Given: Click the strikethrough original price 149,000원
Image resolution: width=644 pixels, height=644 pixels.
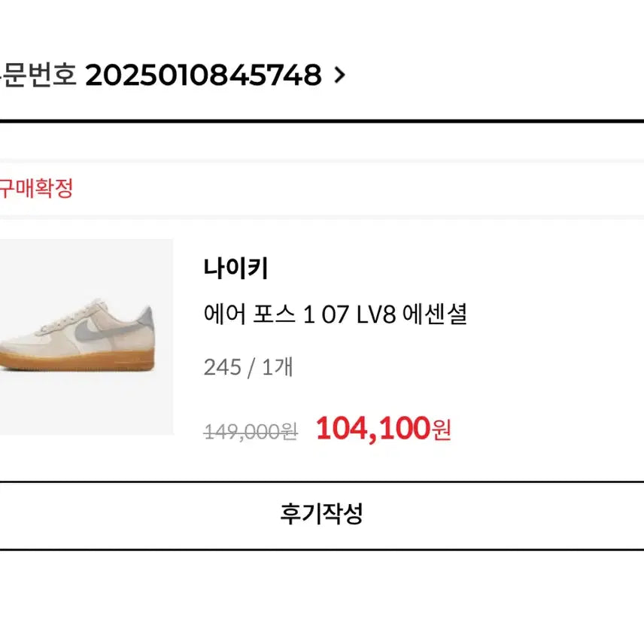Looking at the screenshot, I should pos(251,430).
